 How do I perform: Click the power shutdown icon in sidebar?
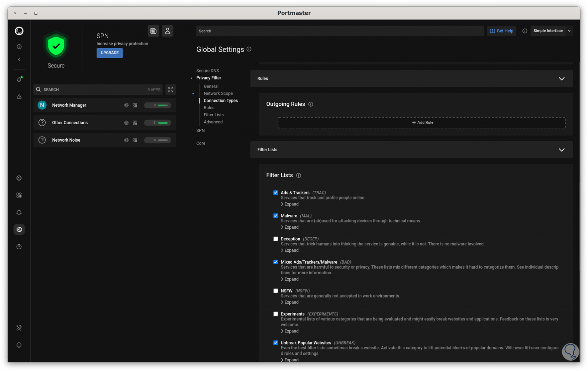(19, 345)
